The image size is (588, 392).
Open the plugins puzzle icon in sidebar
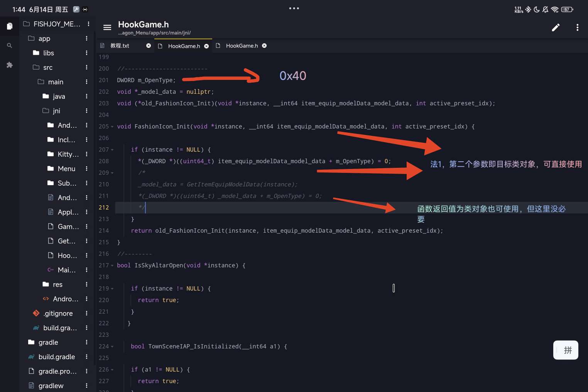(10, 65)
